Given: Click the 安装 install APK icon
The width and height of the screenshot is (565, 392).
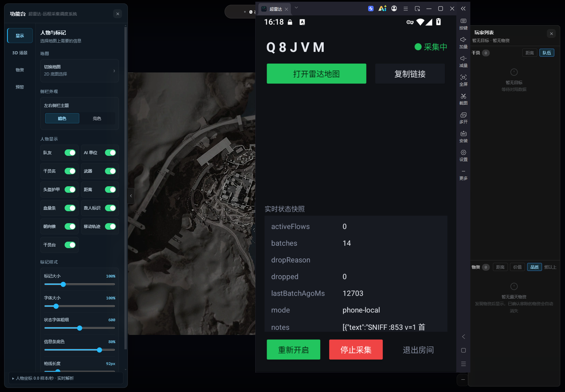Looking at the screenshot, I should pos(463,134).
